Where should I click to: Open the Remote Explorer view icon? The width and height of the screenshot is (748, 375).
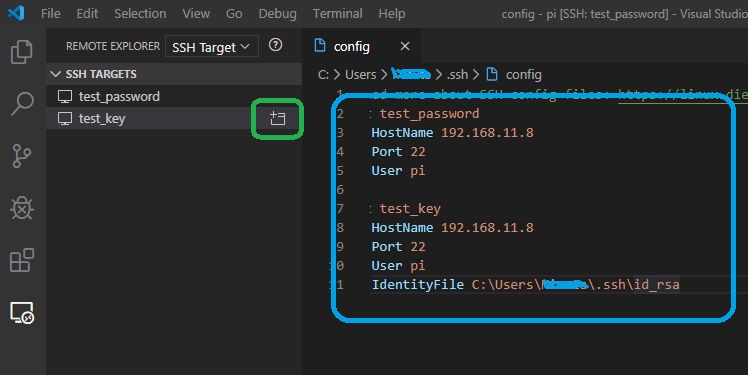pos(22,313)
